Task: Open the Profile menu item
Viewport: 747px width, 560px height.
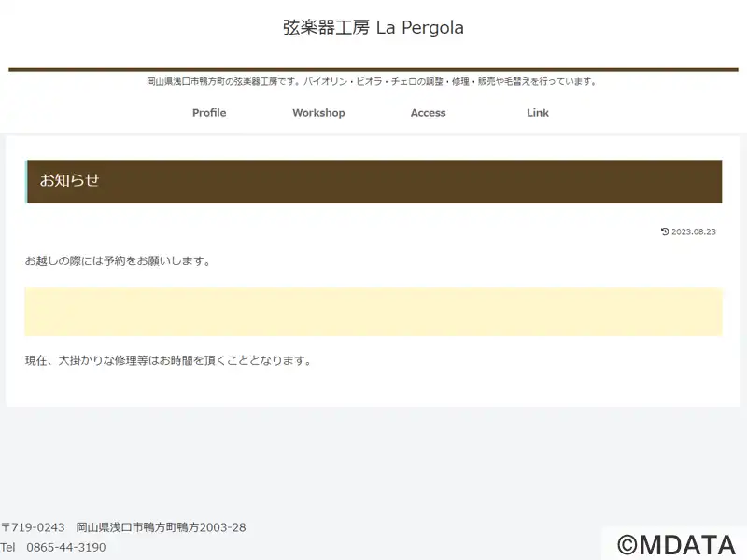Action: [x=209, y=113]
